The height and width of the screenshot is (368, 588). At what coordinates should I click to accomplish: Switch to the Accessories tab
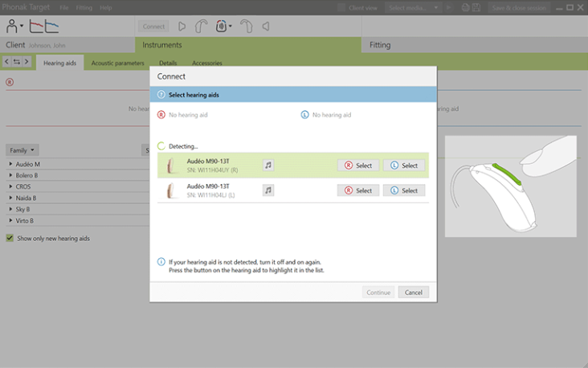coord(207,63)
